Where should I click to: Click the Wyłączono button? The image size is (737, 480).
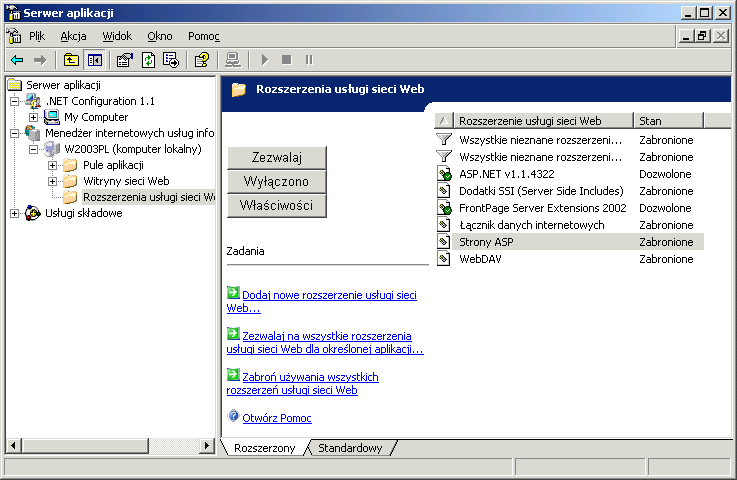276,181
